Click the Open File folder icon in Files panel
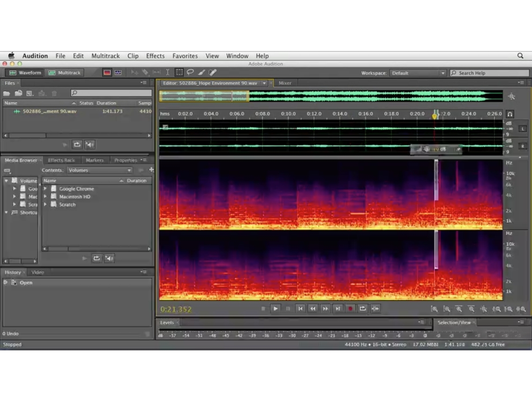The height and width of the screenshot is (399, 532). (x=7, y=93)
